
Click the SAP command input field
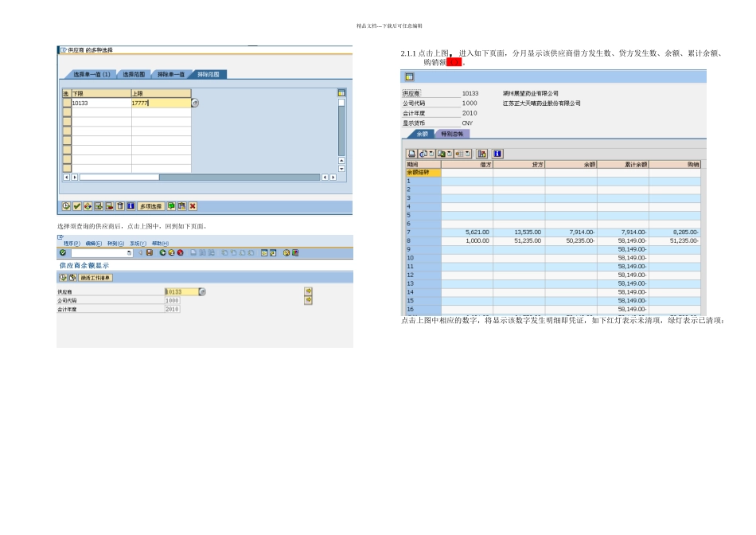tap(102, 252)
